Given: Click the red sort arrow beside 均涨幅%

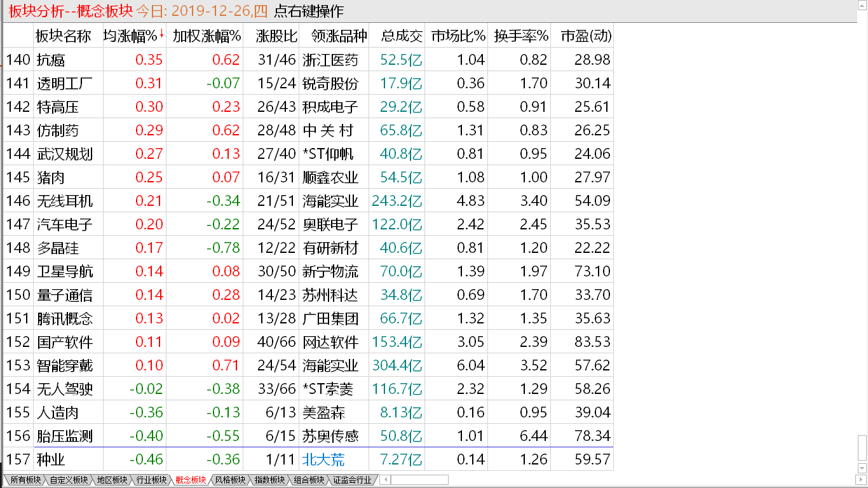Looking at the screenshot, I should 161,34.
